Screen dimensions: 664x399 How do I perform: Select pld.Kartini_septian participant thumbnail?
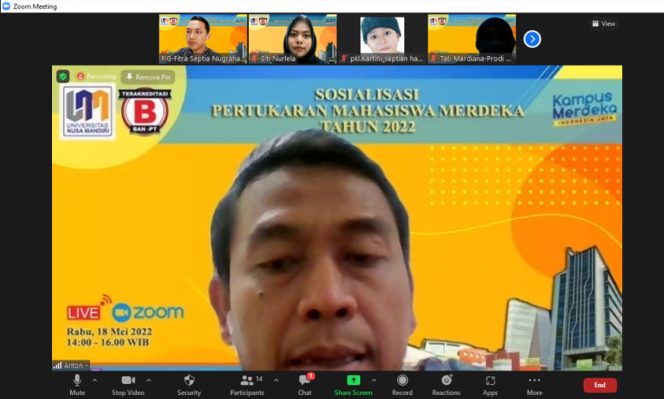(x=382, y=39)
